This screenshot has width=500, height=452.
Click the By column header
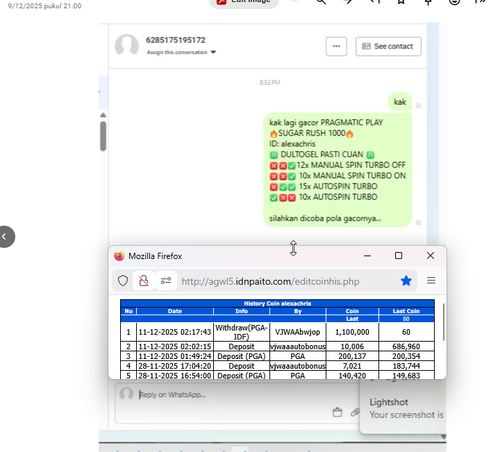(x=298, y=311)
